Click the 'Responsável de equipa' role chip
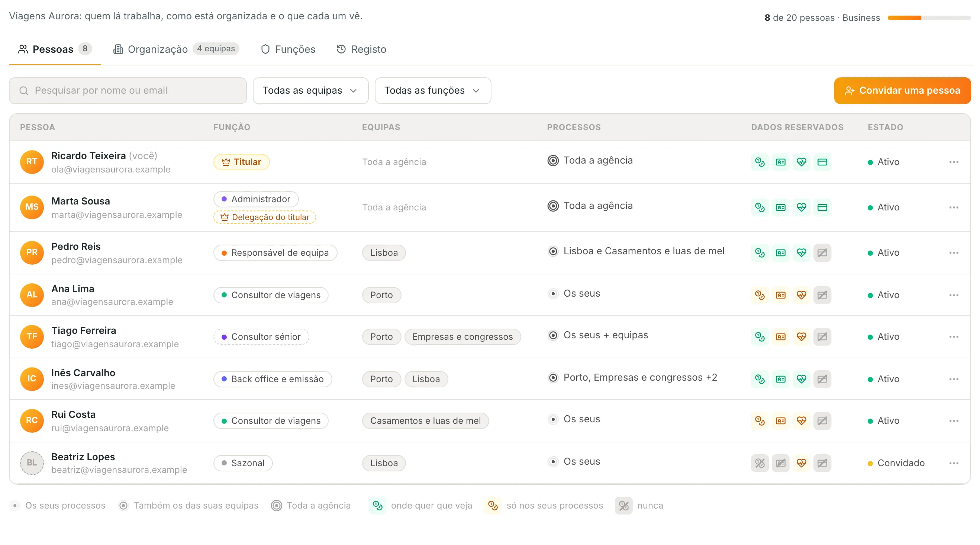 275,252
